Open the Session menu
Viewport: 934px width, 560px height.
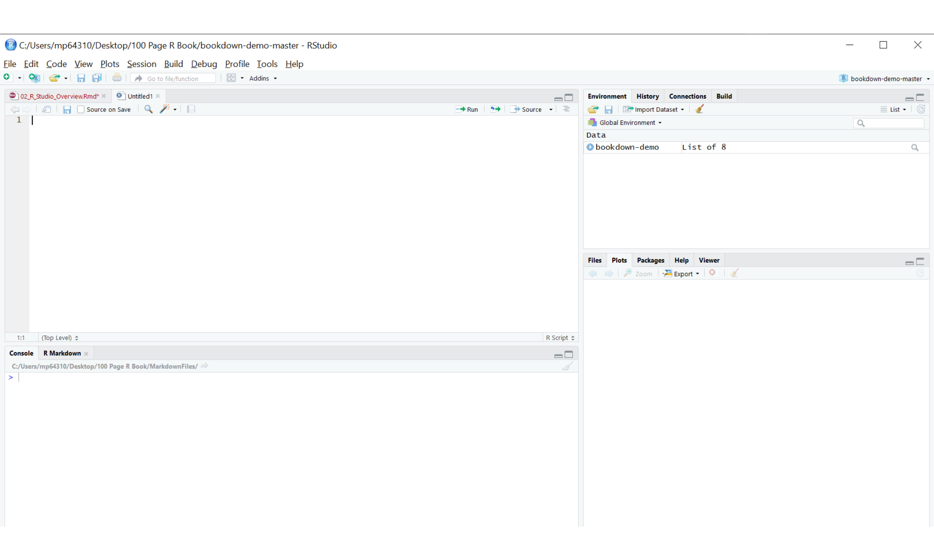pyautogui.click(x=141, y=64)
